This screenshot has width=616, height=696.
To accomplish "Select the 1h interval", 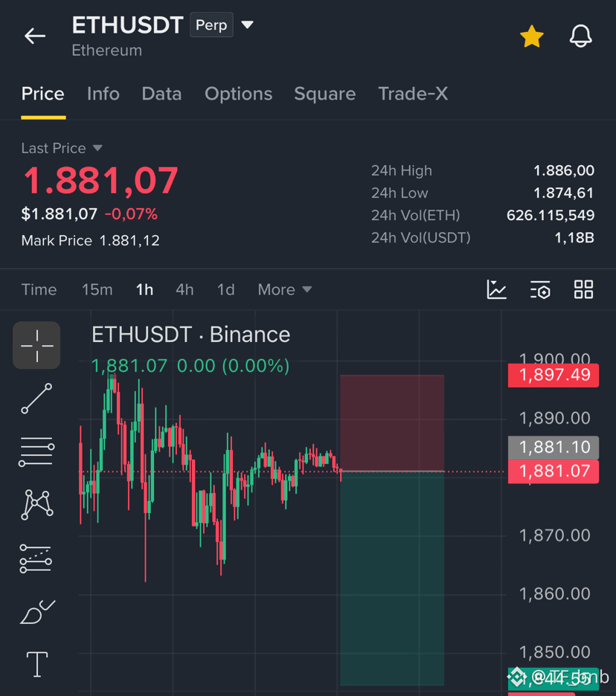I will (144, 290).
